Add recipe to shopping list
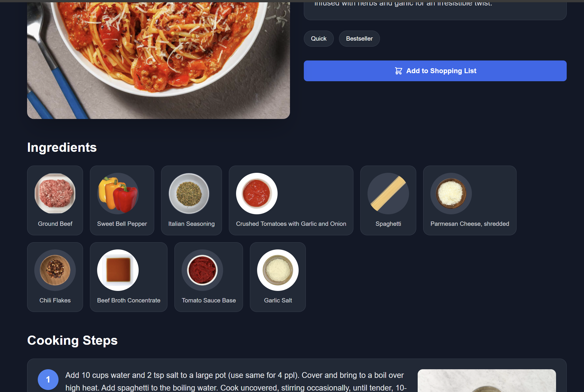 [x=435, y=71]
